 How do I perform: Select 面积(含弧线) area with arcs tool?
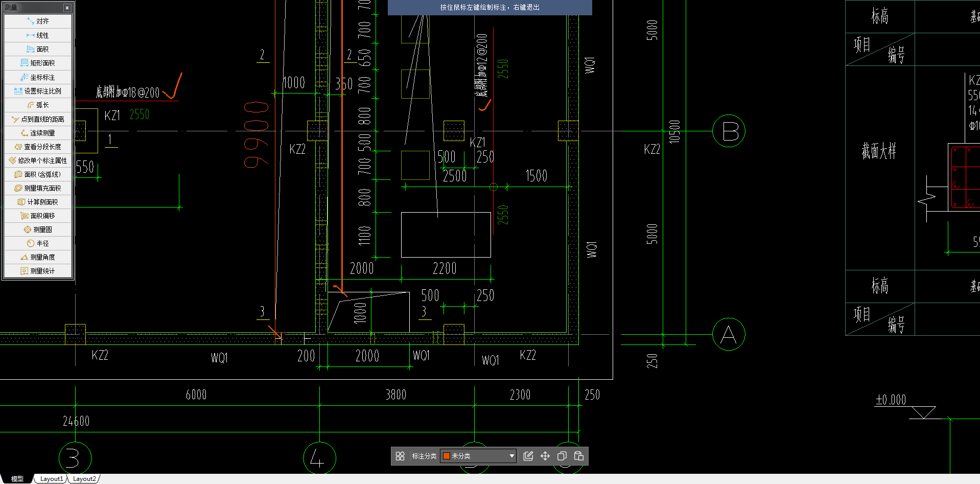(x=38, y=174)
